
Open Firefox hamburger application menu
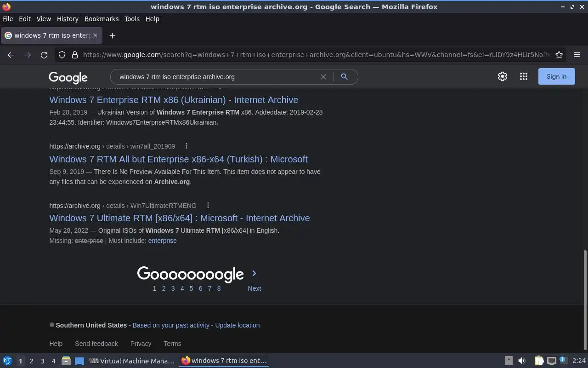point(577,55)
